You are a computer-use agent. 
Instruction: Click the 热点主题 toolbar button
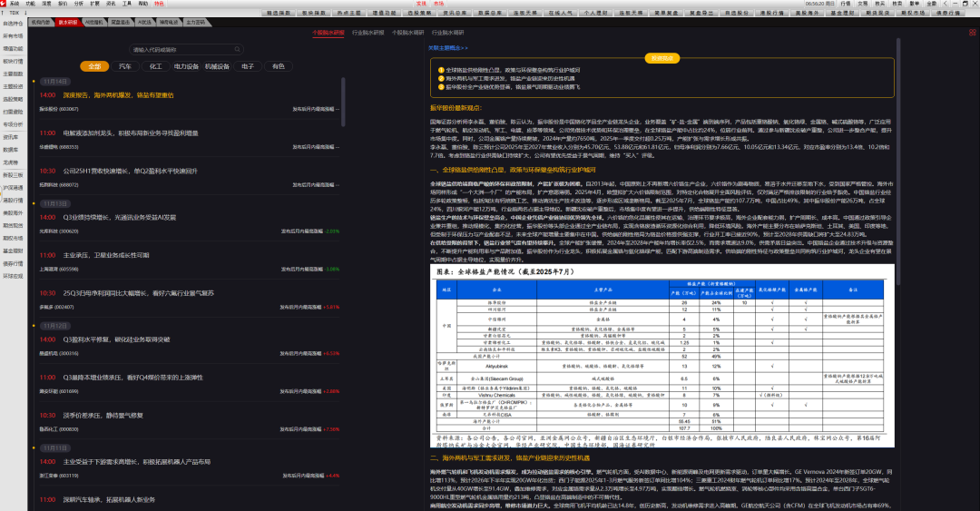(350, 13)
